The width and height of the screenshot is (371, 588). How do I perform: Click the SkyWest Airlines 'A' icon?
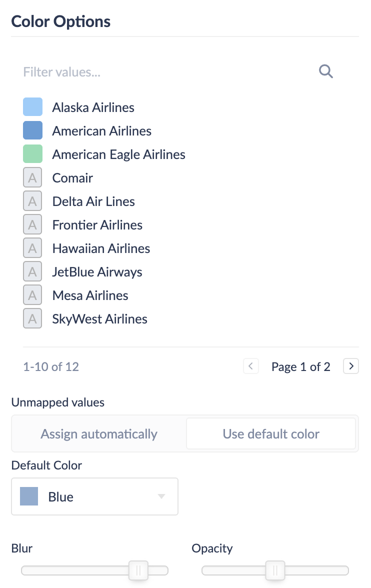32,319
